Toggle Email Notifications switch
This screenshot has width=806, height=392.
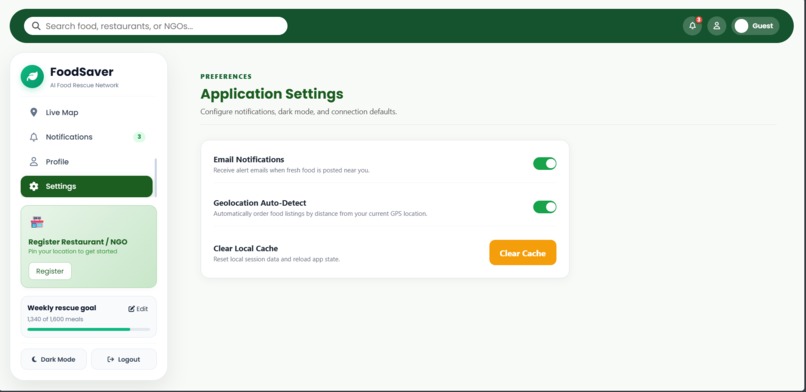click(x=544, y=164)
